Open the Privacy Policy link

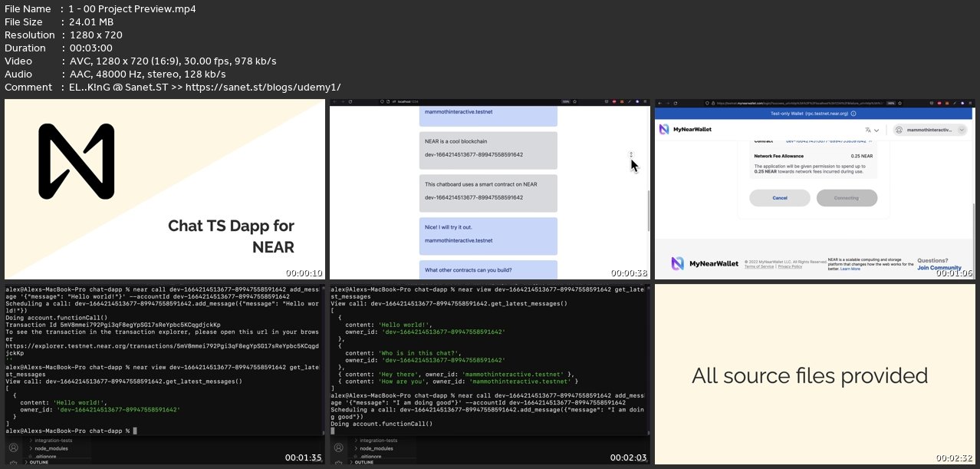pyautogui.click(x=790, y=266)
